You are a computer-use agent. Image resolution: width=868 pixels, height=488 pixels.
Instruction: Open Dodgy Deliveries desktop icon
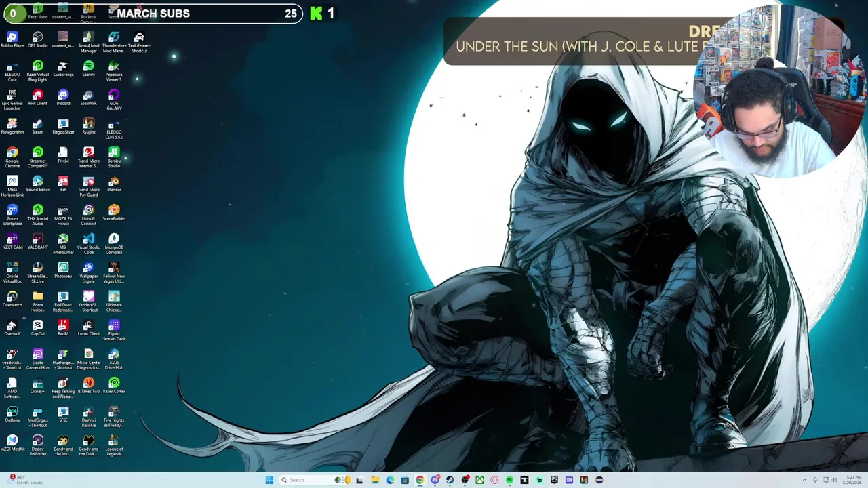(x=37, y=445)
